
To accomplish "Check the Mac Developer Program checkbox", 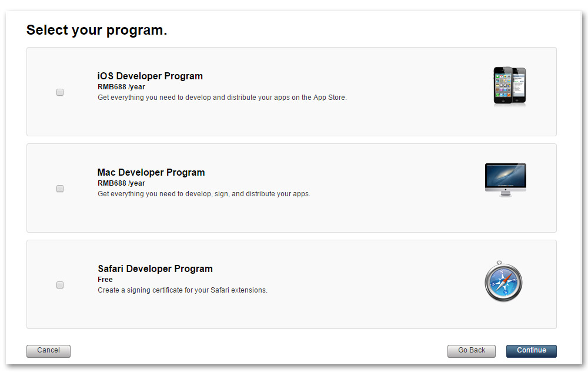I will coord(60,189).
